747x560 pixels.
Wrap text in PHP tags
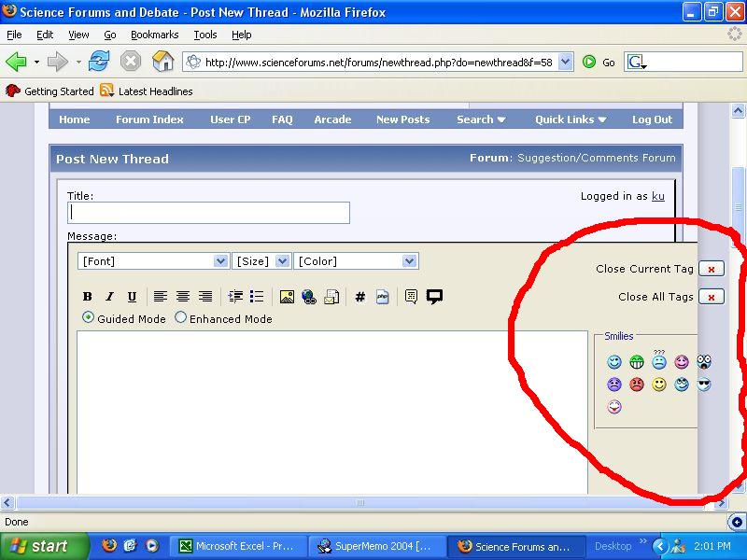[x=382, y=297]
